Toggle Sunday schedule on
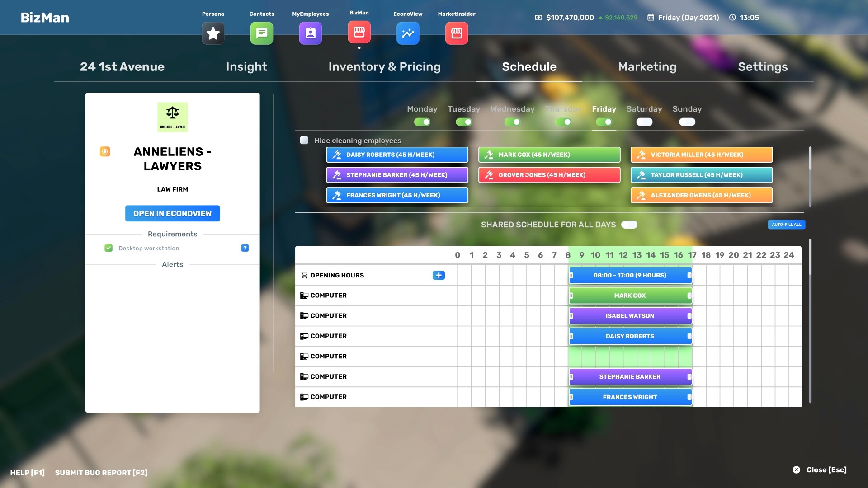The height and width of the screenshot is (488, 868). tap(687, 122)
